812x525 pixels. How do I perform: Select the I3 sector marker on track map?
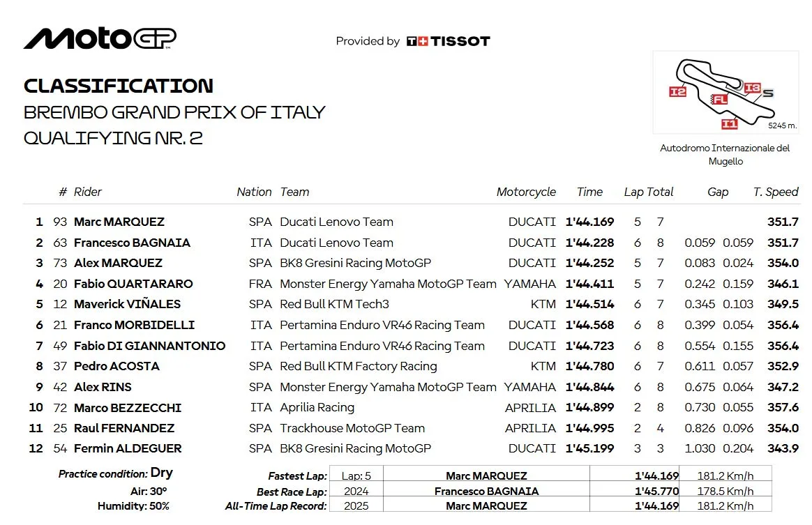point(752,88)
